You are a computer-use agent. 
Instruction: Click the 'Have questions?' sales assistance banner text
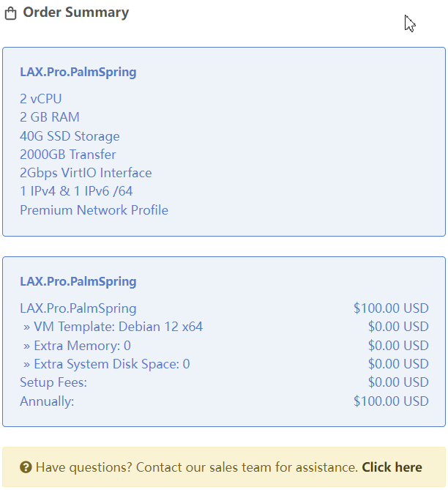[196, 467]
